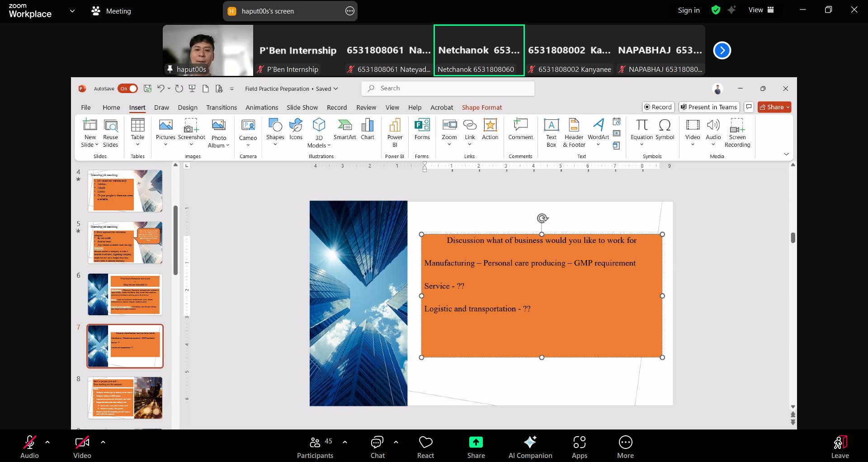Click the Save icon next to AutoSave

(147, 89)
